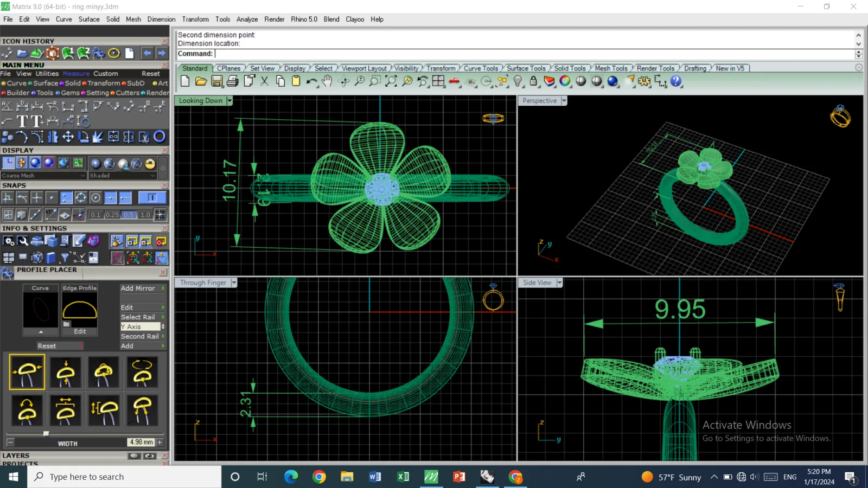Set snap increment to 0.5
The image size is (868, 488).
[x=129, y=215]
